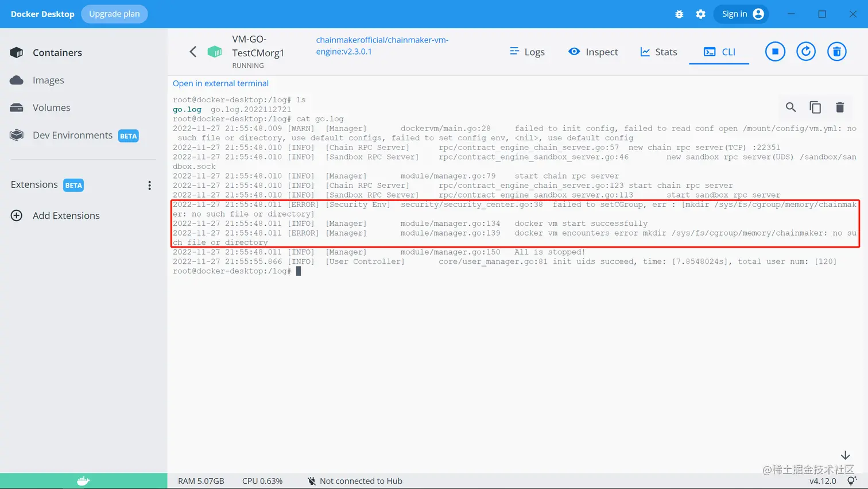
Task: Switch to the Stats tab
Action: click(658, 52)
